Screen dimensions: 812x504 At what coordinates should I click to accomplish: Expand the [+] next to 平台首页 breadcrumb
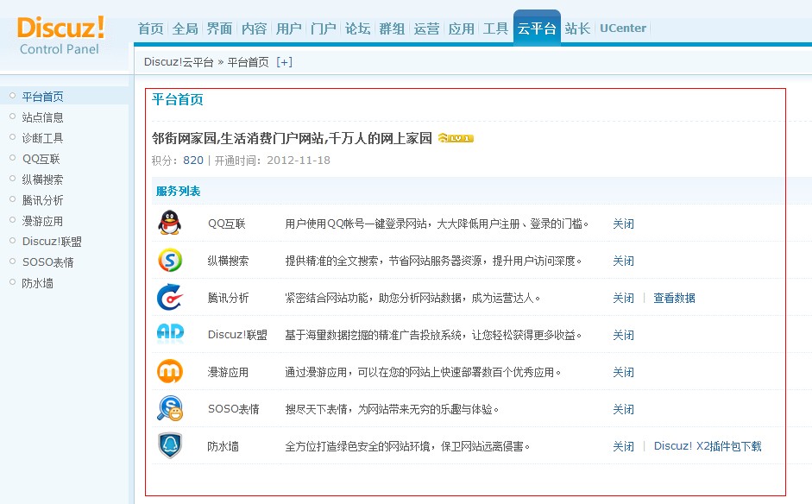click(284, 62)
